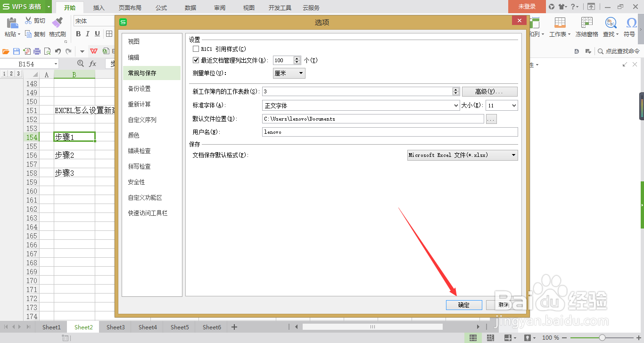
Task: Switch to the Sheet4 worksheet tab
Action: tap(147, 327)
